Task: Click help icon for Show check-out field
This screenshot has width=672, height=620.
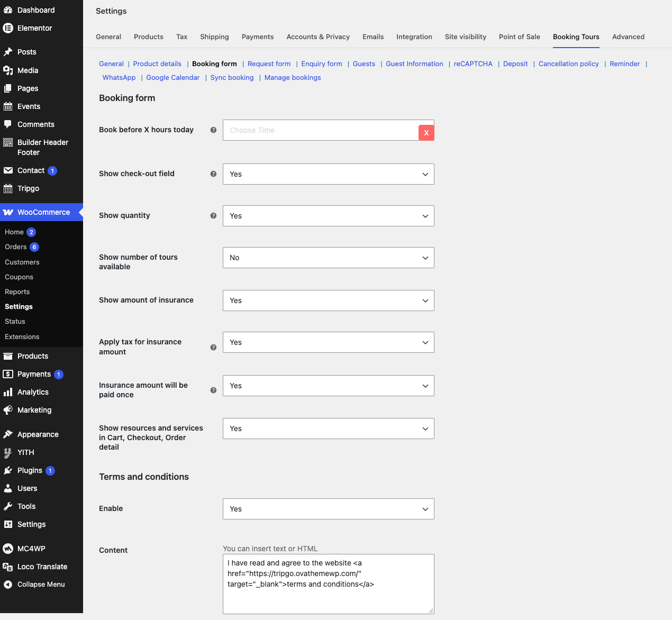Action: tap(213, 174)
